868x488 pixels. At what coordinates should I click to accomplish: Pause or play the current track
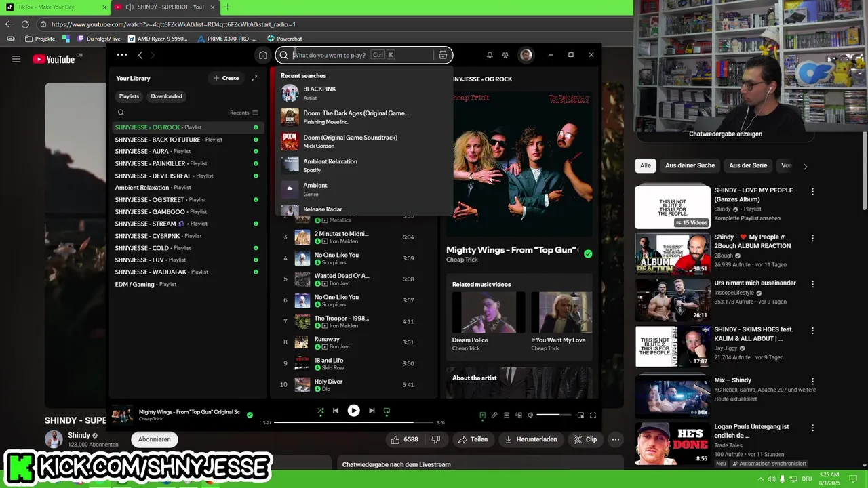[x=353, y=411]
